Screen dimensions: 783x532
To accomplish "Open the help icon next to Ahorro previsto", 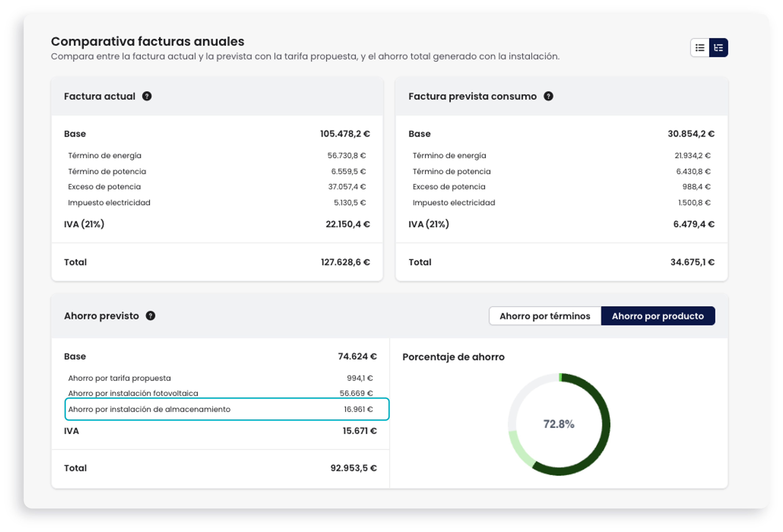I will pyautogui.click(x=150, y=316).
